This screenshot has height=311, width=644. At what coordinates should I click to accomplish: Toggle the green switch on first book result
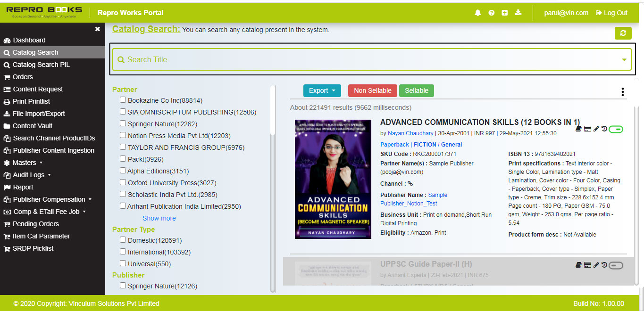[616, 129]
